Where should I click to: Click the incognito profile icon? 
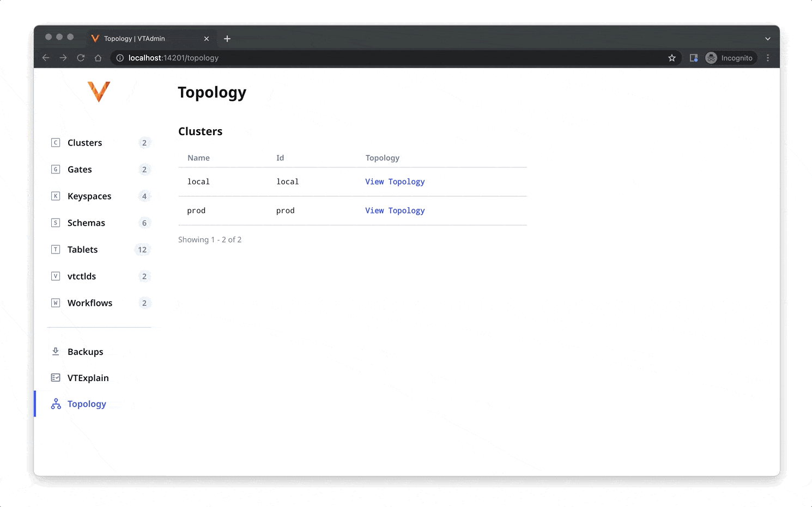pyautogui.click(x=711, y=58)
